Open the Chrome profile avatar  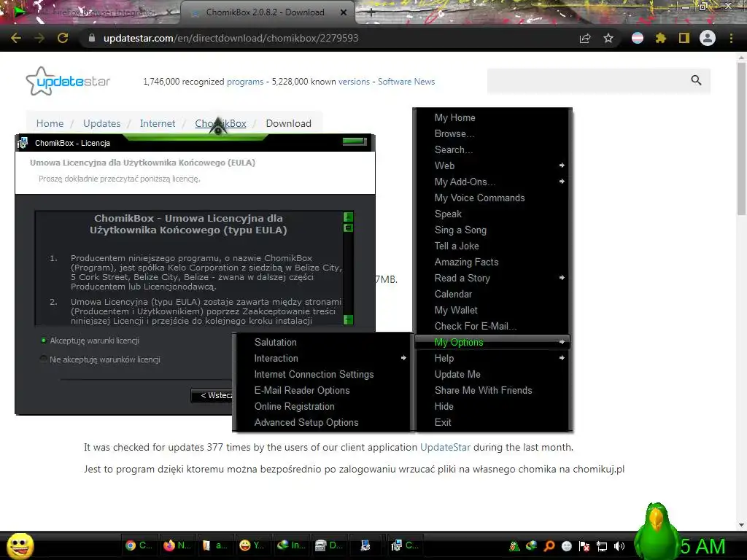pos(708,38)
